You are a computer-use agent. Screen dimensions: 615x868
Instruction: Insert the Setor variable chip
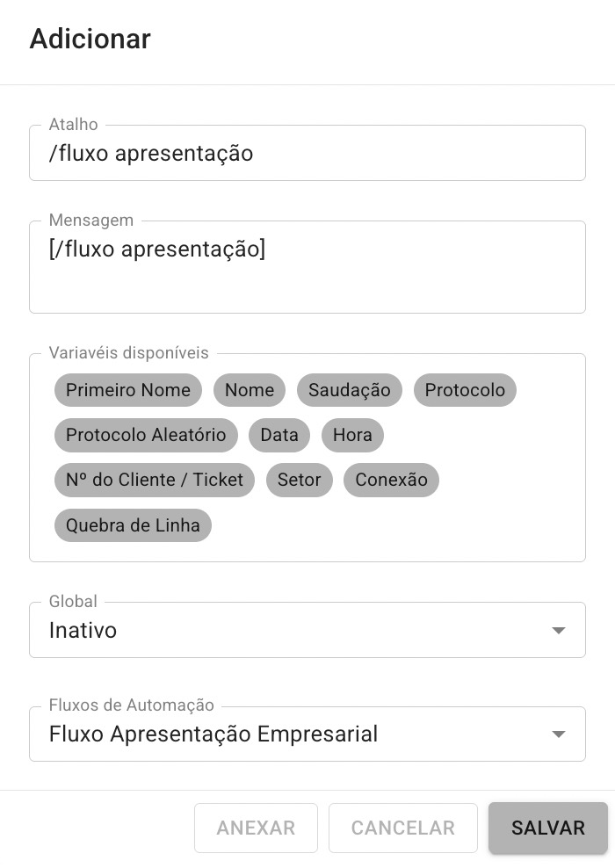[x=300, y=480]
